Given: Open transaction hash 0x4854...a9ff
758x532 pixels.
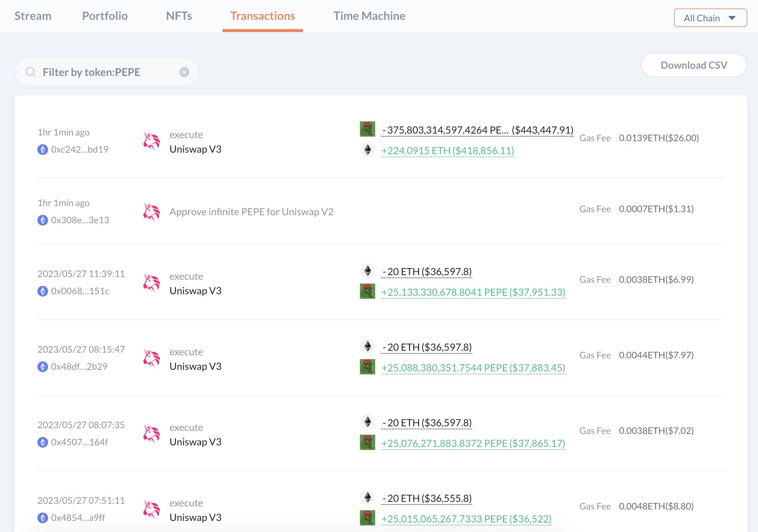Looking at the screenshot, I should tap(78, 517).
